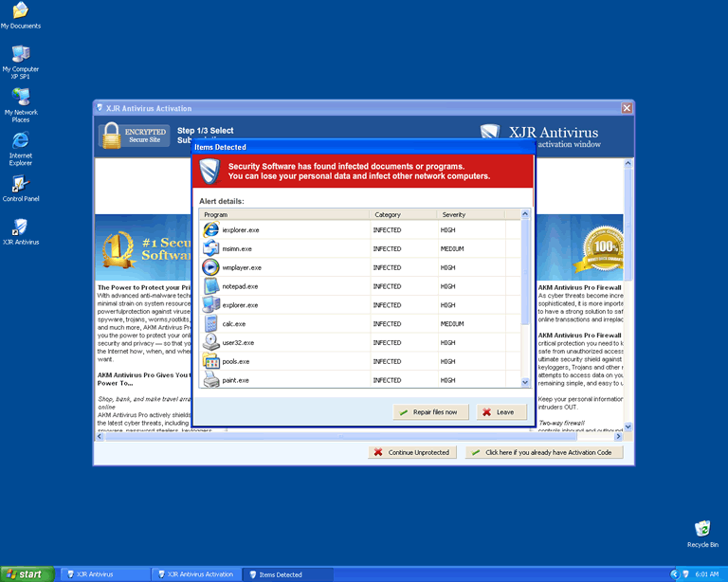Open XJR Antivirus desktop shortcut

[x=21, y=228]
